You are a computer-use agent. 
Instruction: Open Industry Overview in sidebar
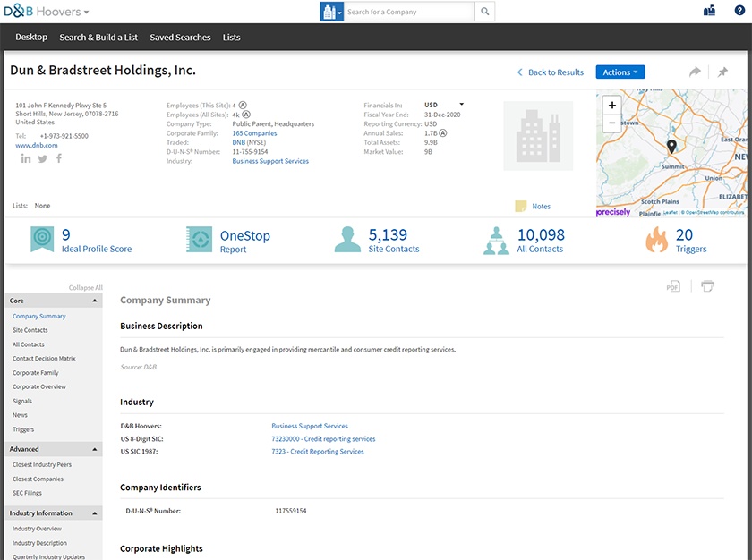(37, 529)
